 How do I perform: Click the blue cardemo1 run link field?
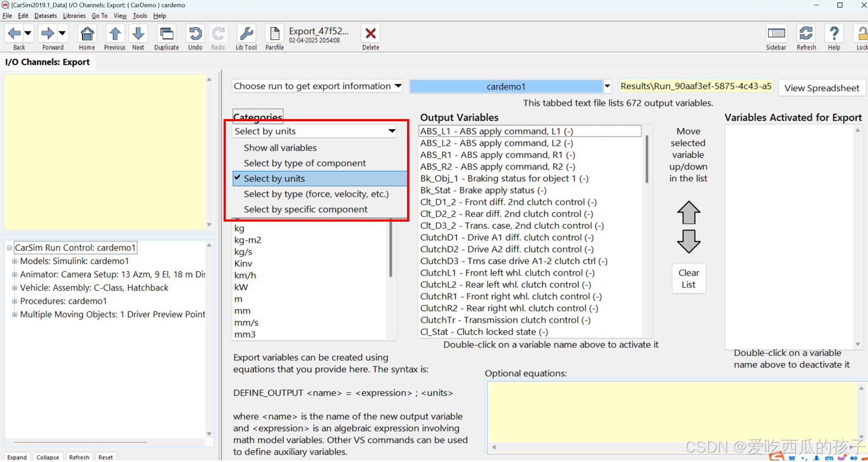click(506, 87)
